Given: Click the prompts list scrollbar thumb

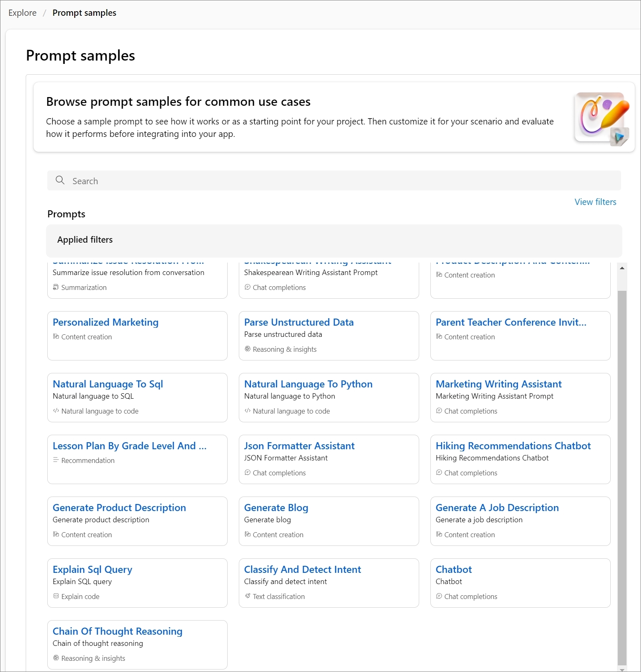Looking at the screenshot, I should point(622,477).
